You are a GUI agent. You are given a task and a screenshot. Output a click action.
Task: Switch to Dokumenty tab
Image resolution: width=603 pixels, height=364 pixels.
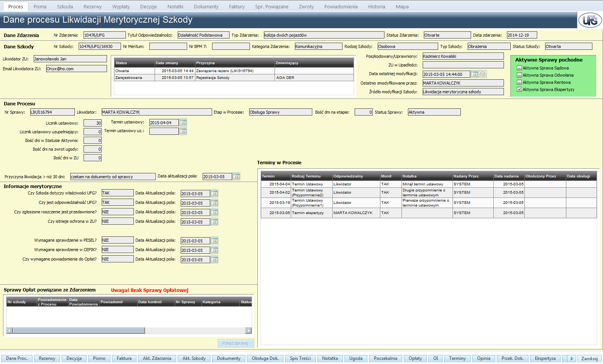(x=206, y=6)
